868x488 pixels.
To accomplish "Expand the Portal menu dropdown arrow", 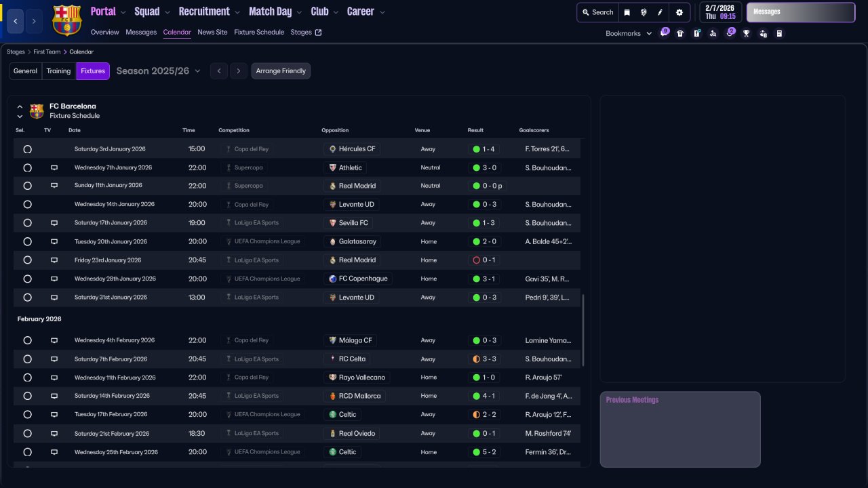I will pyautogui.click(x=123, y=12).
